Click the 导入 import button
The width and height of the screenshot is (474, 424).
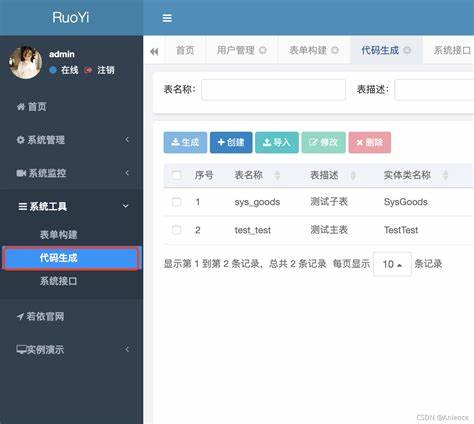[x=277, y=142]
